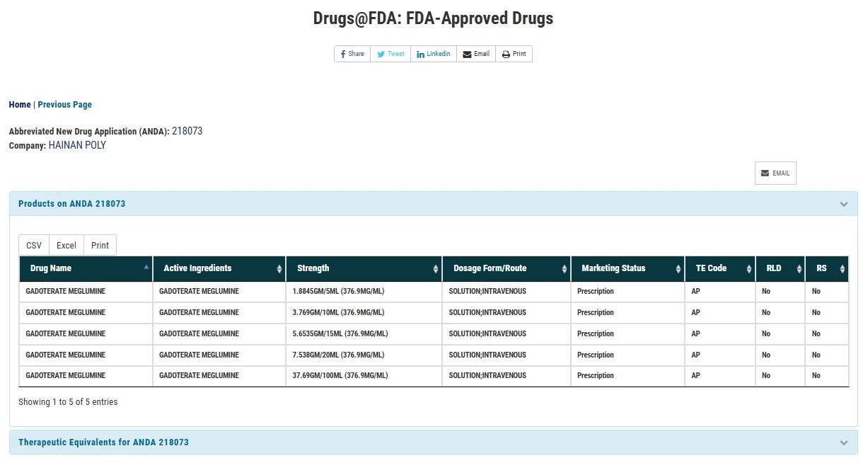The height and width of the screenshot is (463, 868).
Task: Sort by Strength column header
Action: [x=313, y=268]
